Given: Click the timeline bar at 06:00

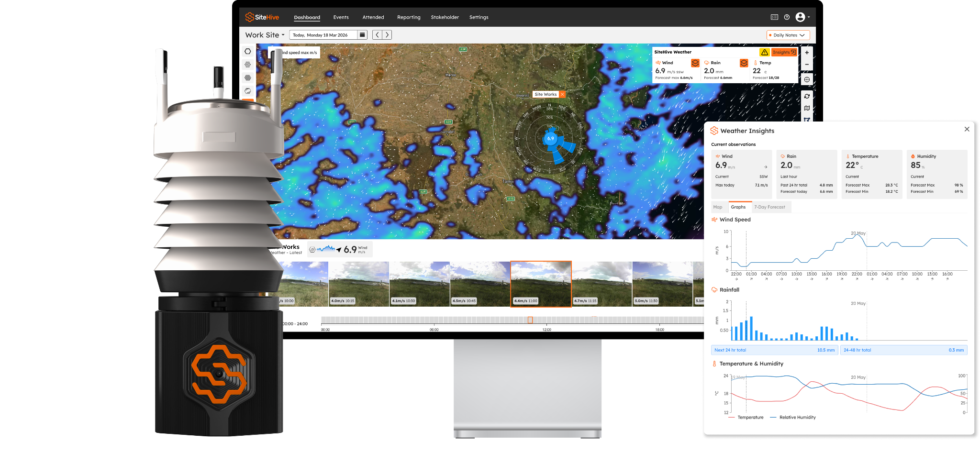Looking at the screenshot, I should (x=434, y=320).
